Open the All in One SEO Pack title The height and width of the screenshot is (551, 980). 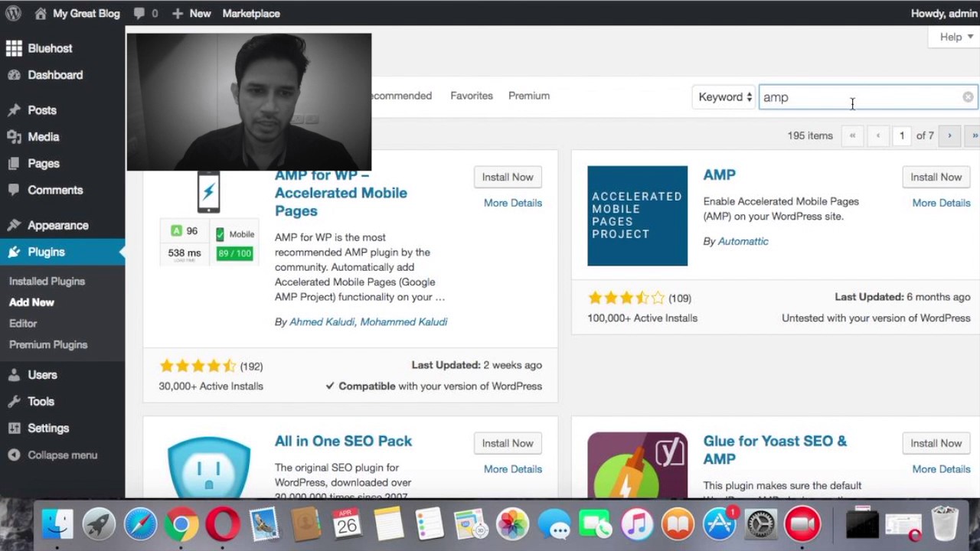pos(344,441)
